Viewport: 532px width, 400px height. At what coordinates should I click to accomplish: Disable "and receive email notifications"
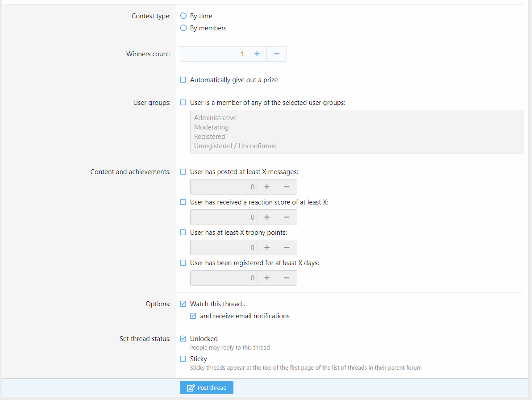click(193, 316)
